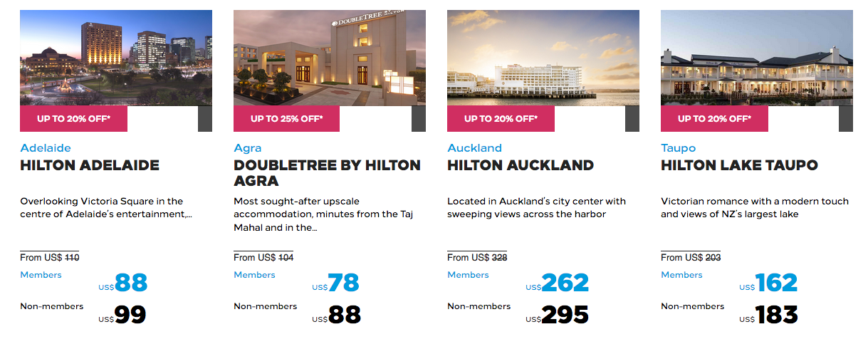Open the Hilton Lake Taupo photo
868x344 pixels.
point(757,58)
